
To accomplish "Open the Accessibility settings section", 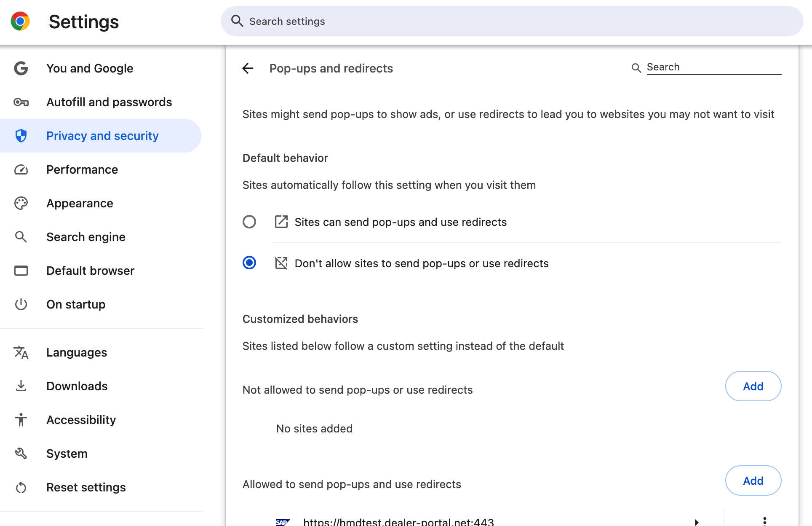I will tap(81, 420).
